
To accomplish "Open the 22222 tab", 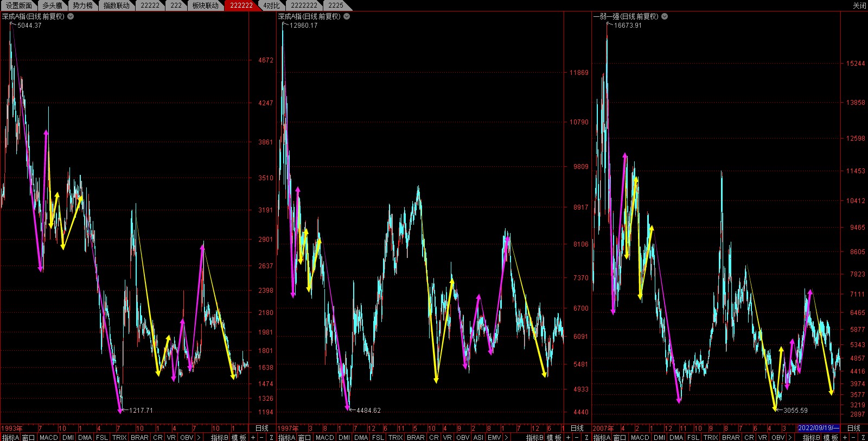I will click(x=150, y=5).
